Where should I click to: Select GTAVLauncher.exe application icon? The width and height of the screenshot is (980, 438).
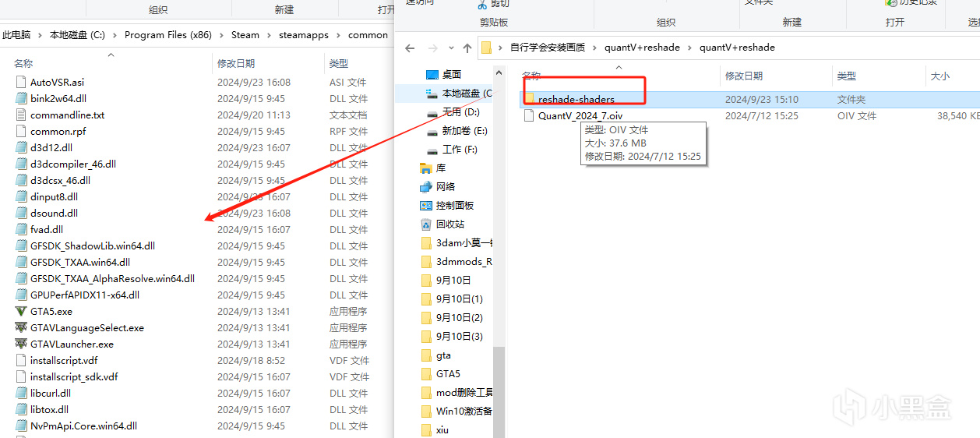[22, 344]
